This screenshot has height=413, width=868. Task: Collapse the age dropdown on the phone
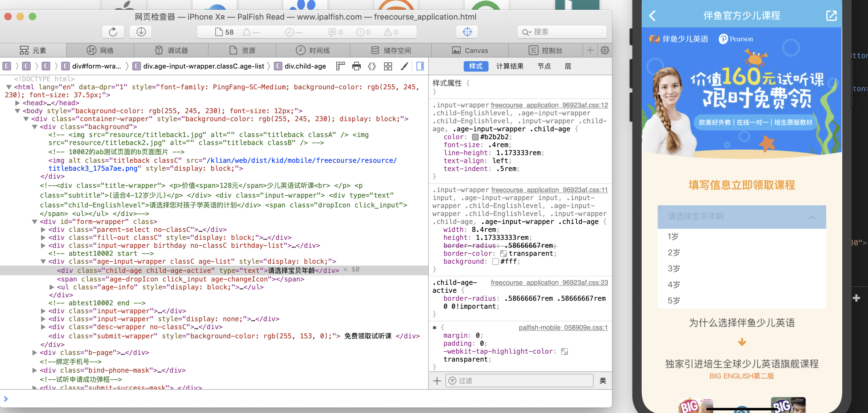click(812, 217)
